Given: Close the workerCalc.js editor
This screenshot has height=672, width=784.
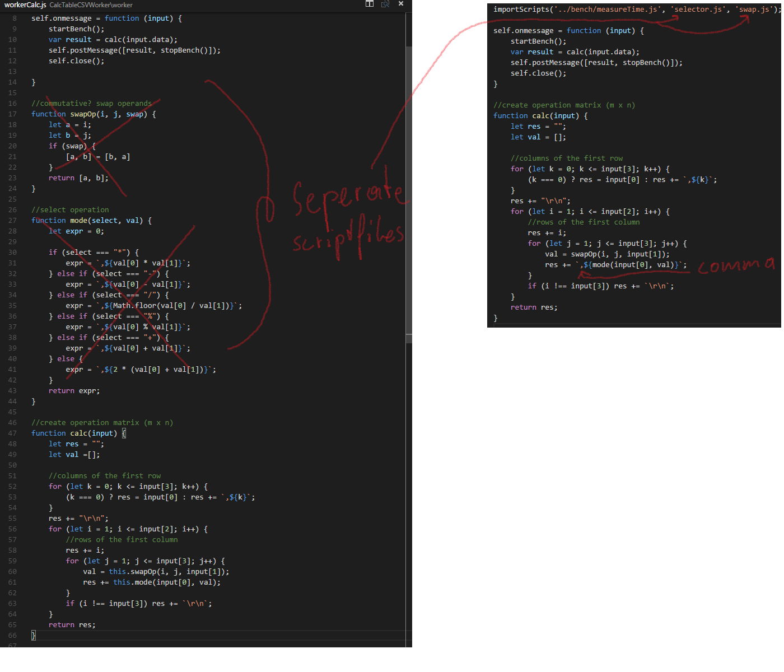Looking at the screenshot, I should point(400,4).
